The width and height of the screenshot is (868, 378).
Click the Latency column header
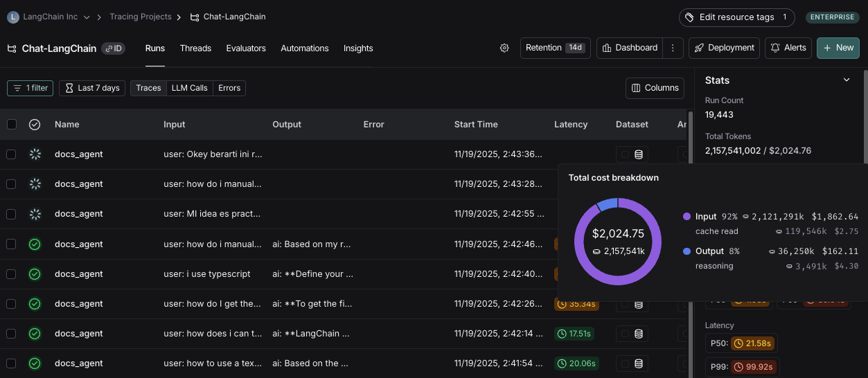[x=571, y=125]
